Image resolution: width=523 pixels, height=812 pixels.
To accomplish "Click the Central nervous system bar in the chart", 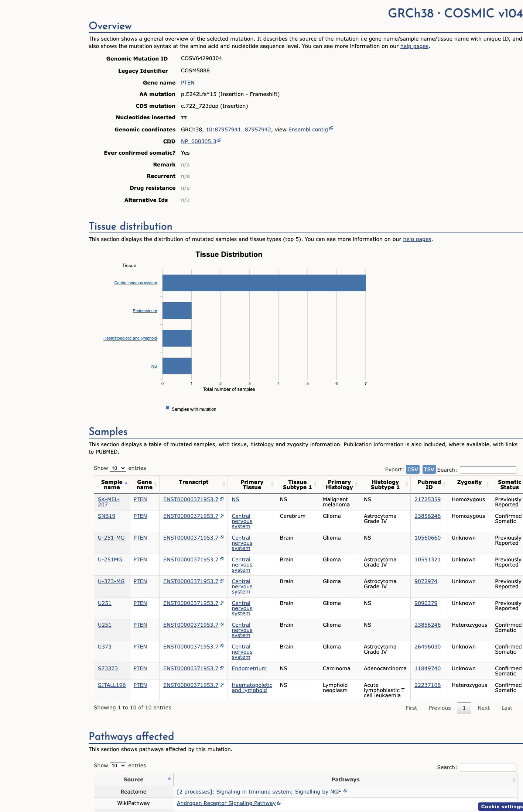I will click(264, 283).
